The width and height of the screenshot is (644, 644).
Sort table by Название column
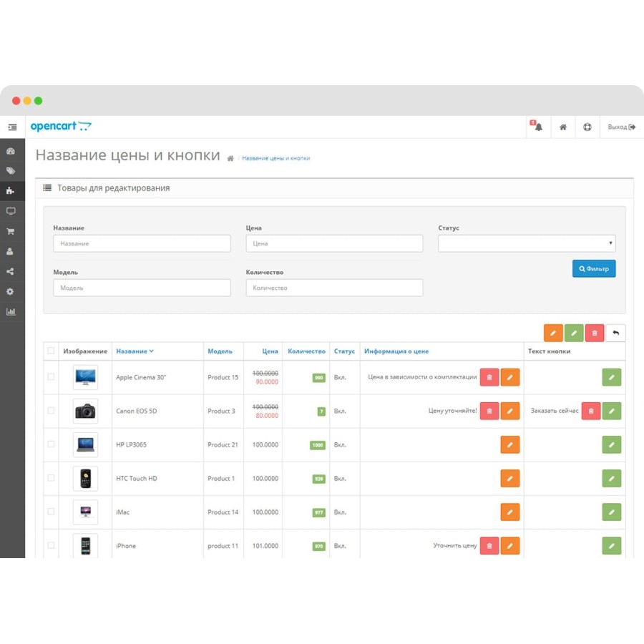click(x=135, y=351)
